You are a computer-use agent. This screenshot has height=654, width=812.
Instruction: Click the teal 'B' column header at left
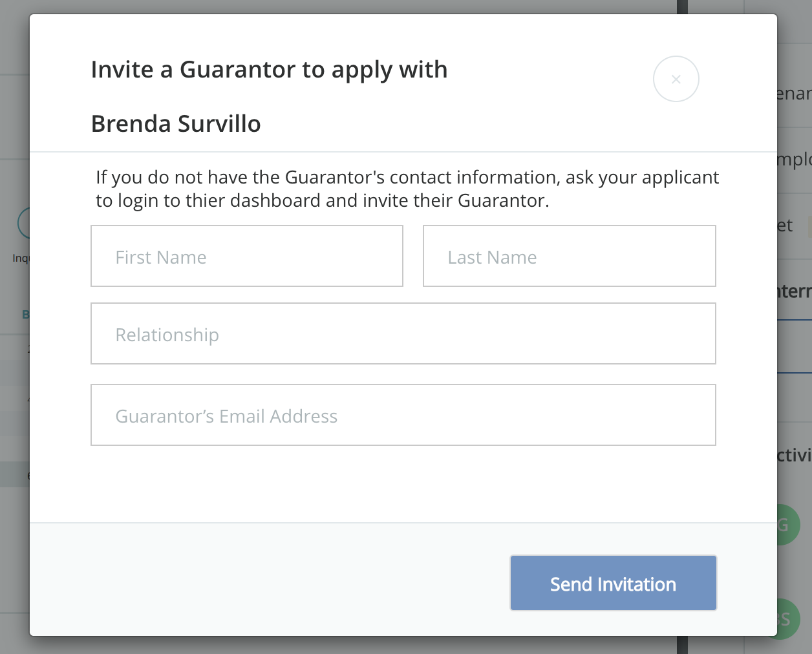point(25,315)
